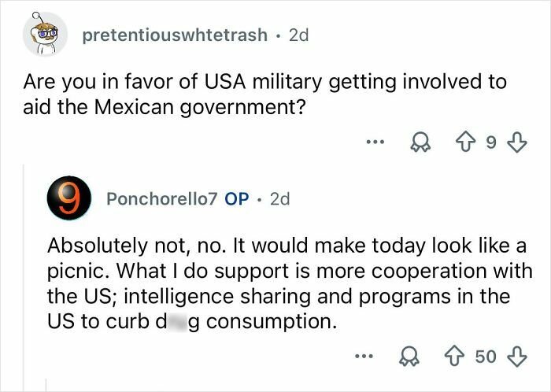Open more options on pretentiouswhtetrash's comment

coord(376,143)
